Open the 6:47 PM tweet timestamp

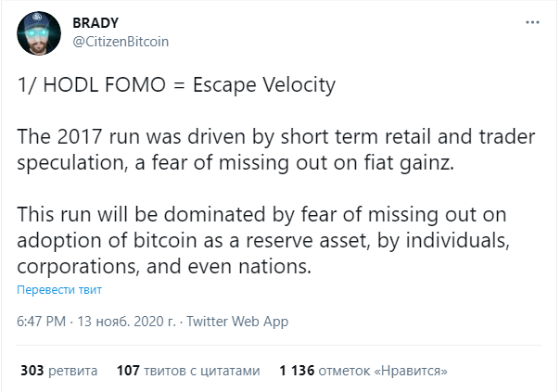(x=41, y=322)
